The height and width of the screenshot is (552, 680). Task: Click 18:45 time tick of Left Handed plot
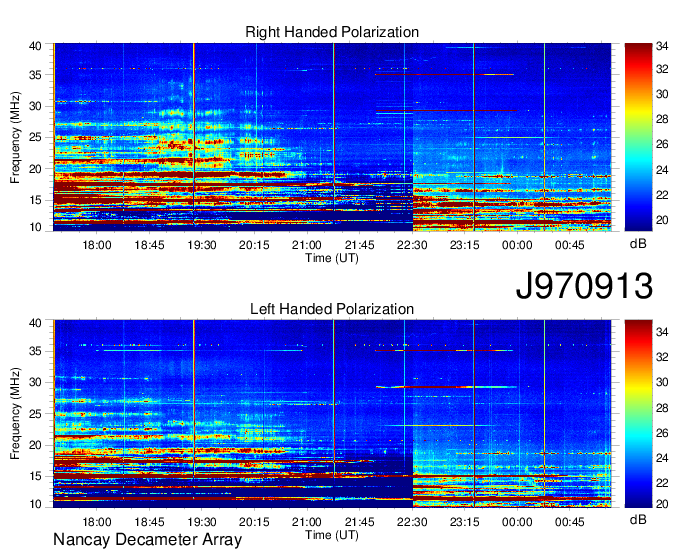[x=149, y=522]
